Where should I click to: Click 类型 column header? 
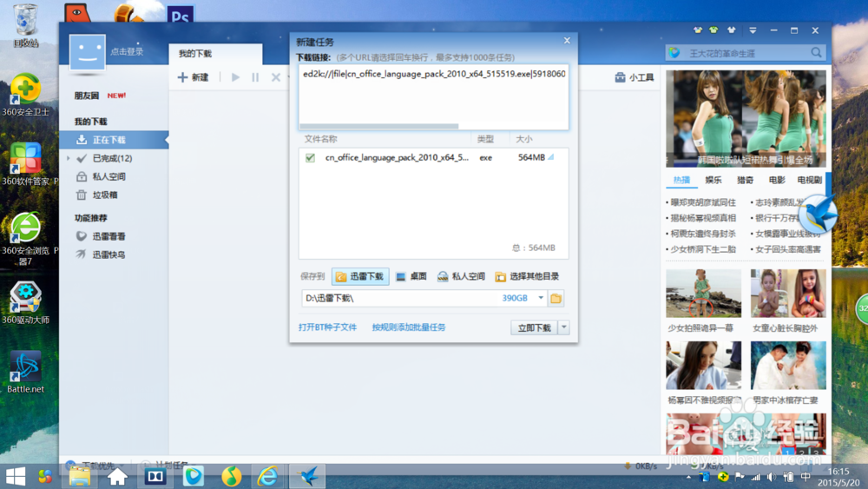point(485,139)
